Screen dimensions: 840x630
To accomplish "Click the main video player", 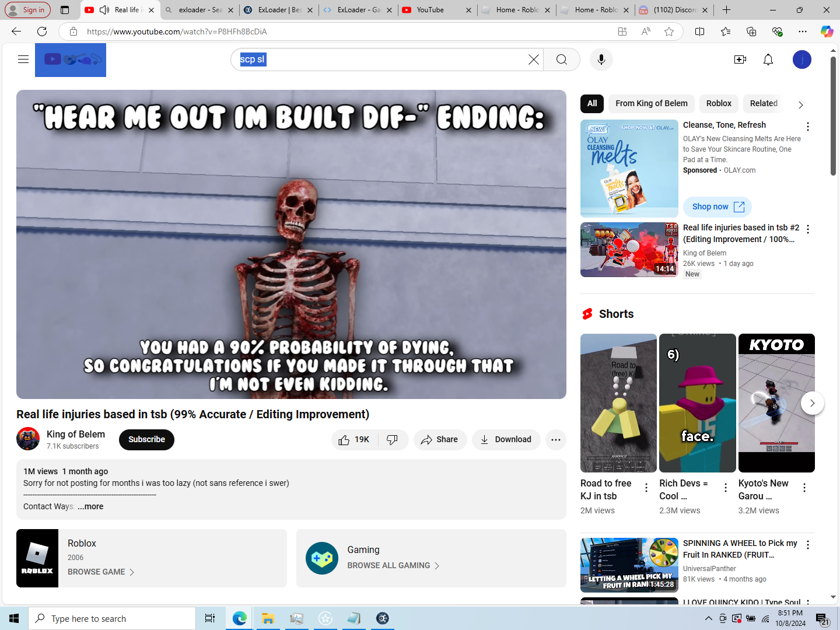I will click(291, 244).
